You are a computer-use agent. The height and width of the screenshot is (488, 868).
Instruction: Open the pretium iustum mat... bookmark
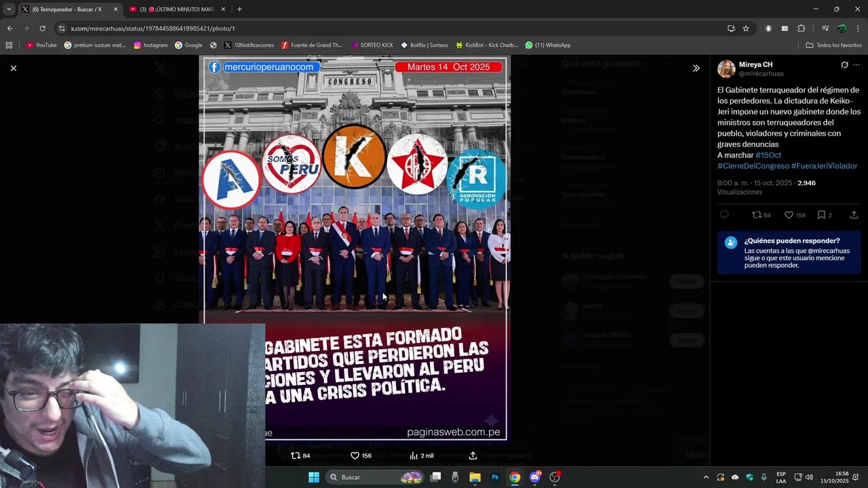tap(95, 45)
